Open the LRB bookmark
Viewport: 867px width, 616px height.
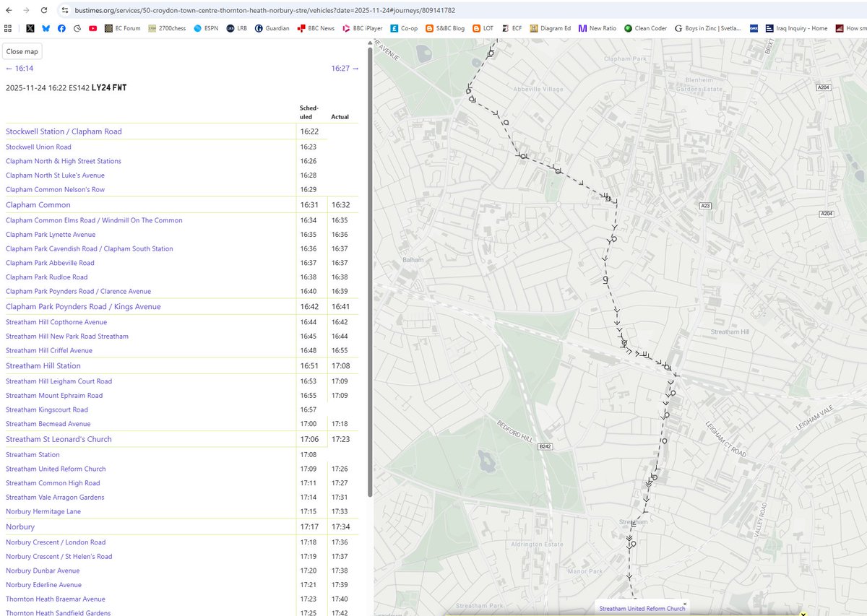(x=236, y=28)
